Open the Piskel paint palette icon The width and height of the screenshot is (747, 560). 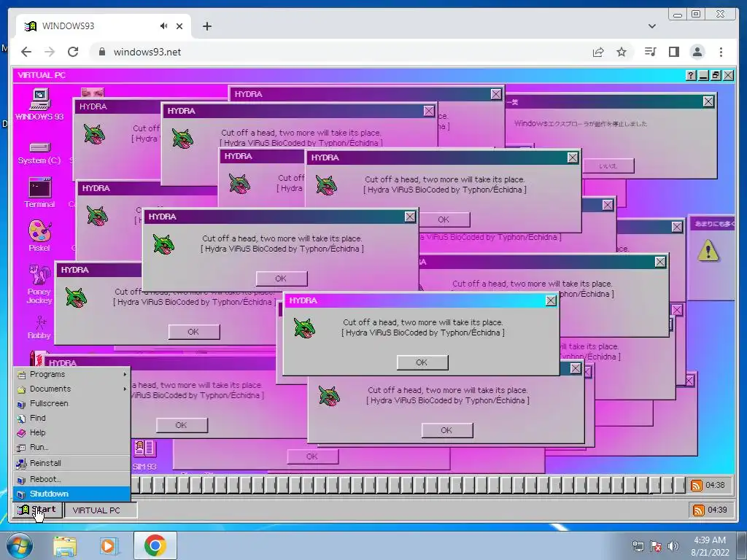39,236
